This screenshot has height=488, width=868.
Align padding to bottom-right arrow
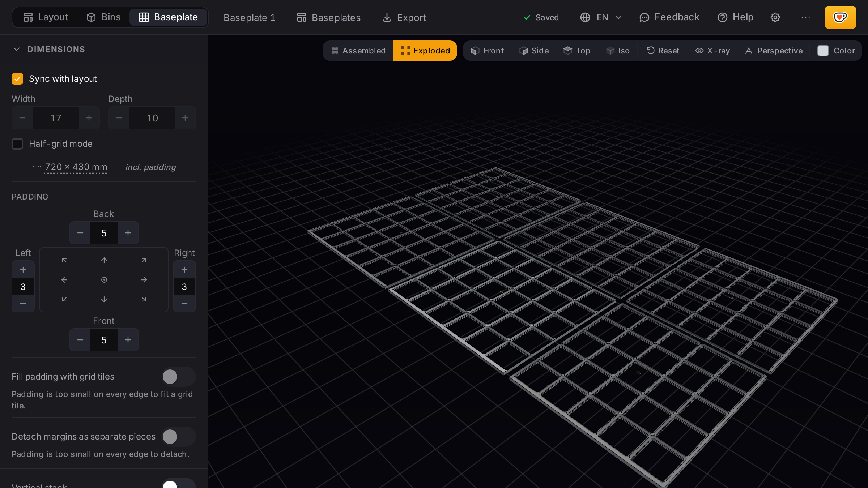(x=144, y=299)
